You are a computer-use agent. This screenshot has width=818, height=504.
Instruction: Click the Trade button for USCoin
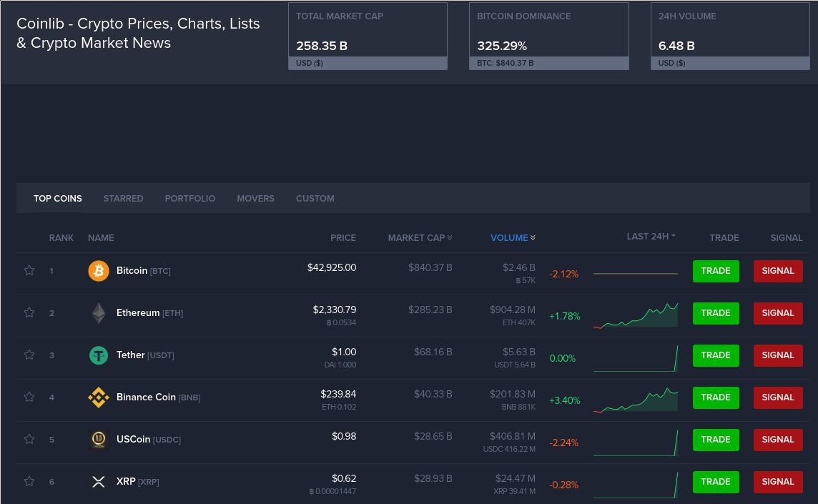tap(716, 440)
